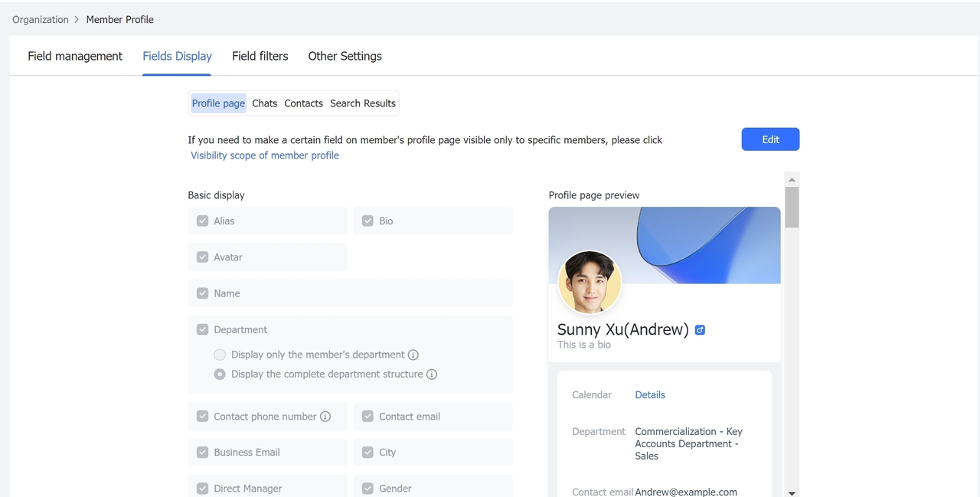Open Calendar Details link in preview
The height and width of the screenshot is (497, 980).
pos(650,395)
